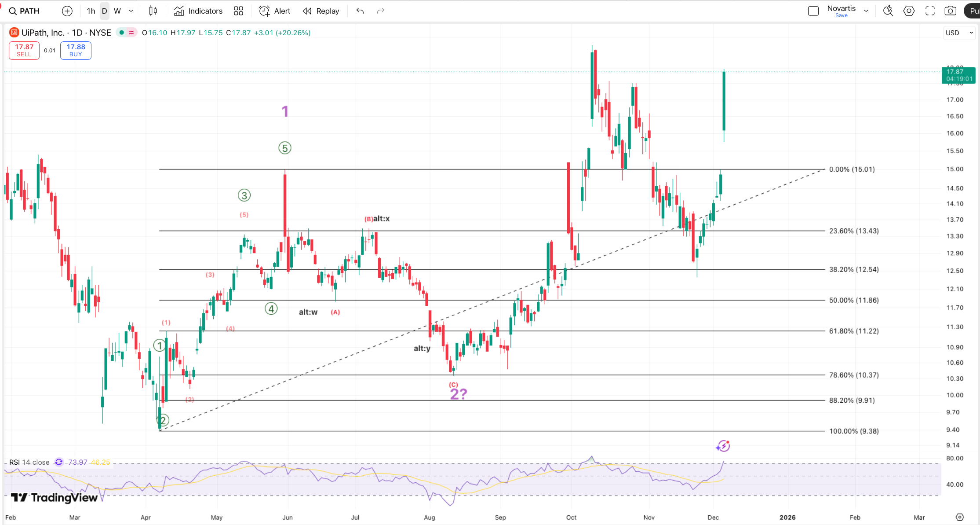980x525 pixels.
Task: Open the Indicators panel
Action: 198,11
